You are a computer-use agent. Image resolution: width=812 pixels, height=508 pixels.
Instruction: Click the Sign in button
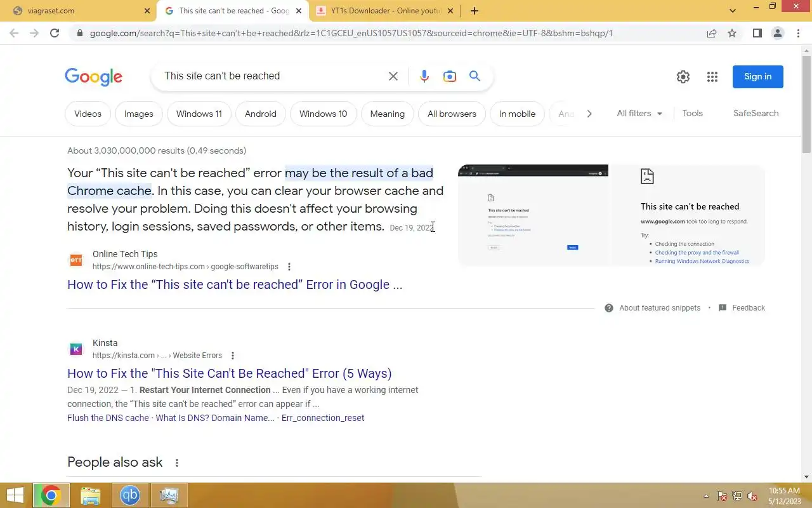[x=758, y=77]
